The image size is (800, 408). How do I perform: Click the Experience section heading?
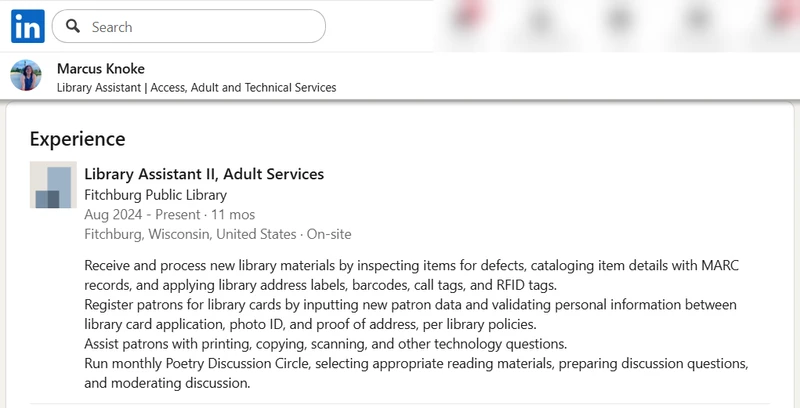click(x=77, y=139)
